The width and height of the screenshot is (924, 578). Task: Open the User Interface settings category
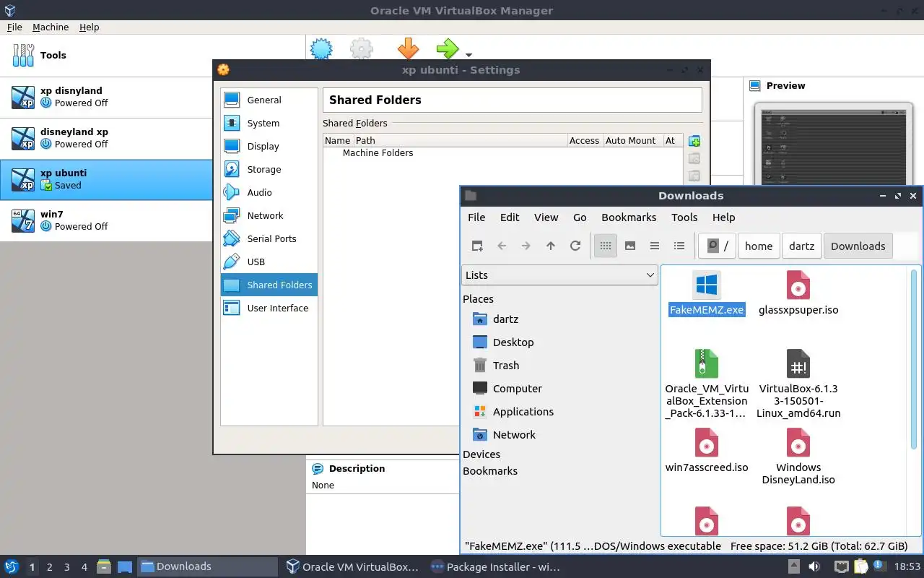click(269, 308)
